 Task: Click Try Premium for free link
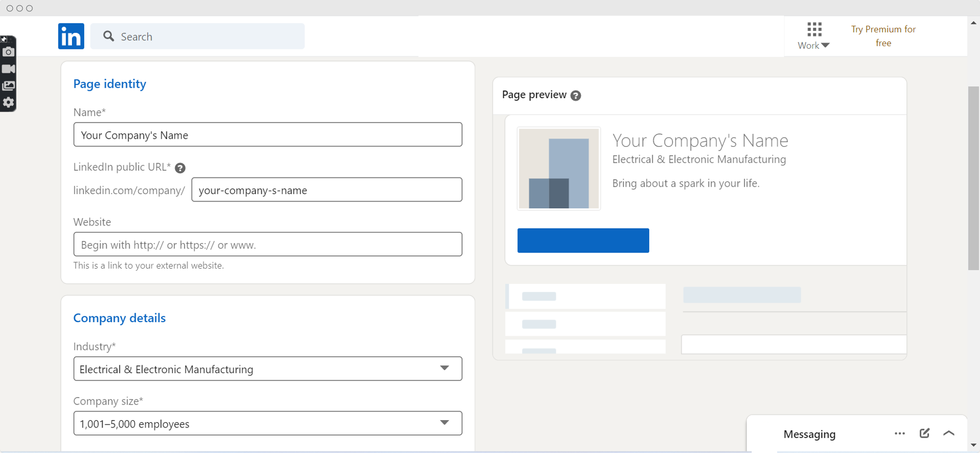pyautogui.click(x=883, y=36)
